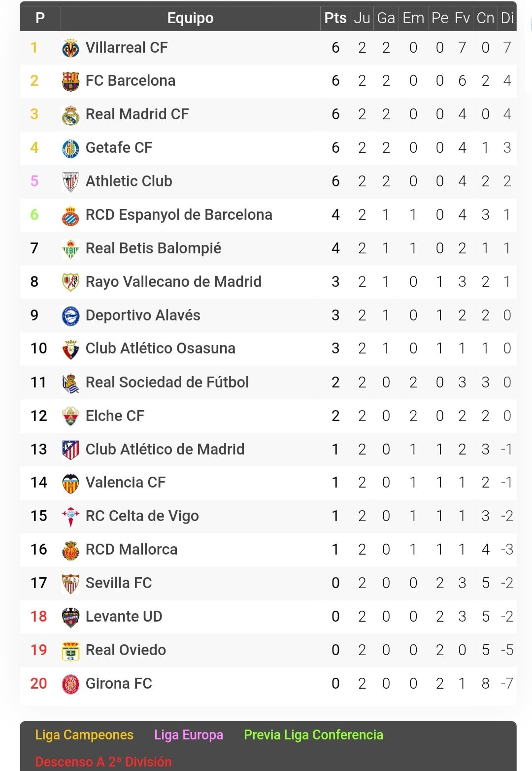Screen dimensions: 532x771
Task: Open Rayo Vallecano de Madrid team name
Action: [x=173, y=281]
